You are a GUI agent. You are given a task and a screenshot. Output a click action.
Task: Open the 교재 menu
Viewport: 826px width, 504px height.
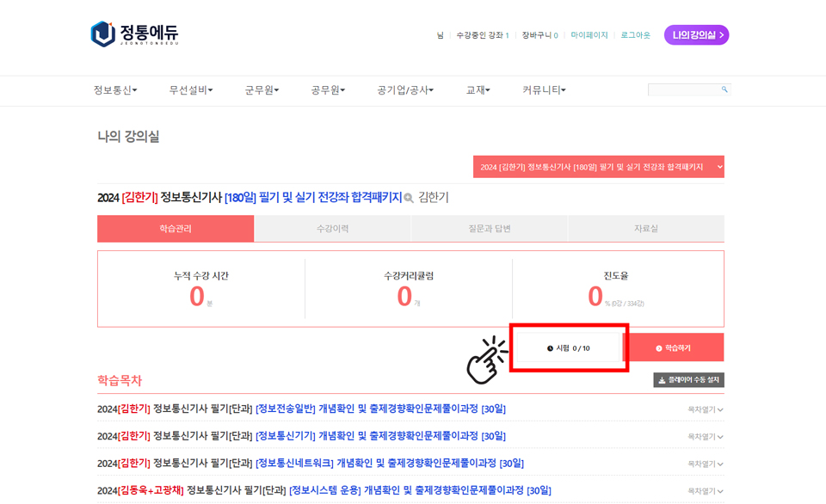coord(478,90)
